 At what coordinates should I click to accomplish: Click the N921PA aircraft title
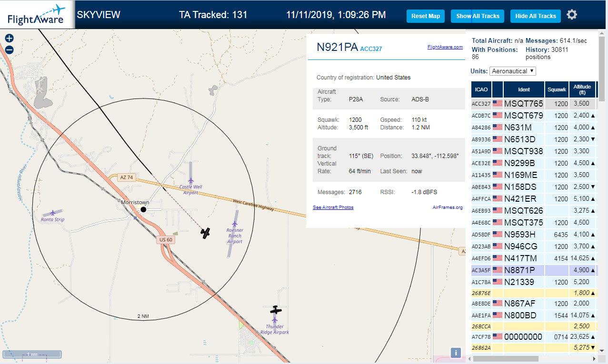pos(337,47)
